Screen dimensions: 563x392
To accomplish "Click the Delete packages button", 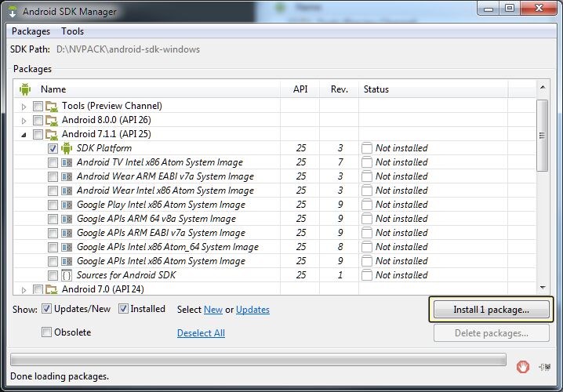I will [491, 333].
